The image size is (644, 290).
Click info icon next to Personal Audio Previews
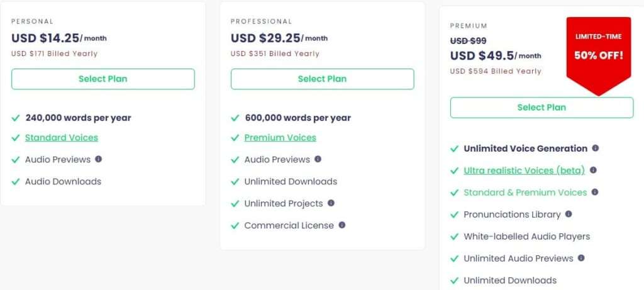point(98,159)
